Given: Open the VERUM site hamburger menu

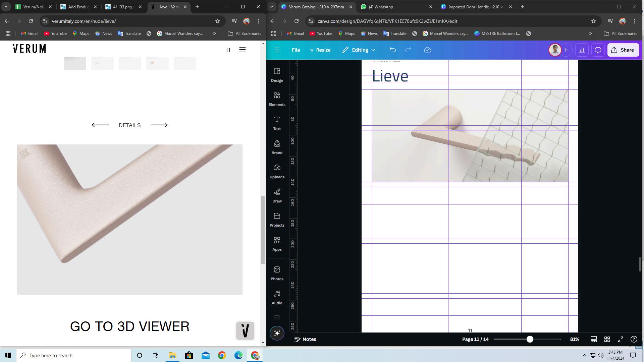Looking at the screenshot, I should pos(242,50).
